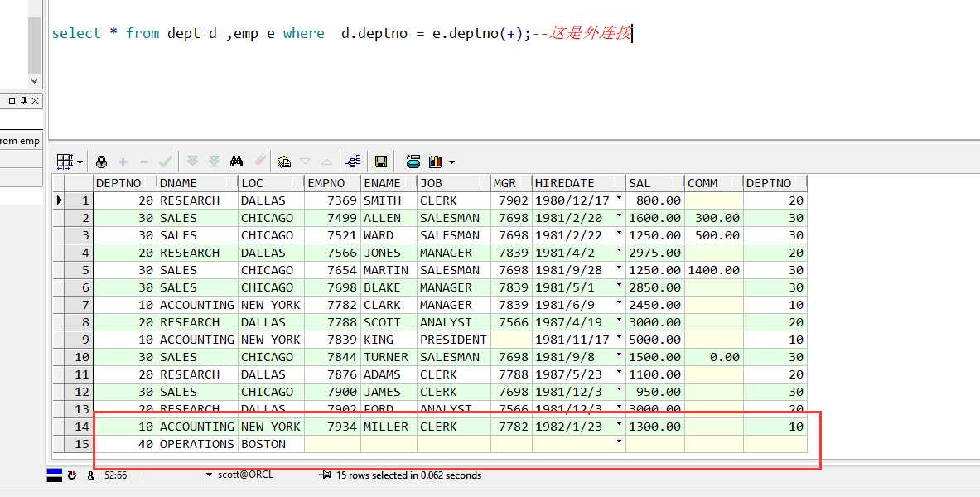Click the OPERATIONS cell
The height and width of the screenshot is (497, 980).
[x=197, y=444]
